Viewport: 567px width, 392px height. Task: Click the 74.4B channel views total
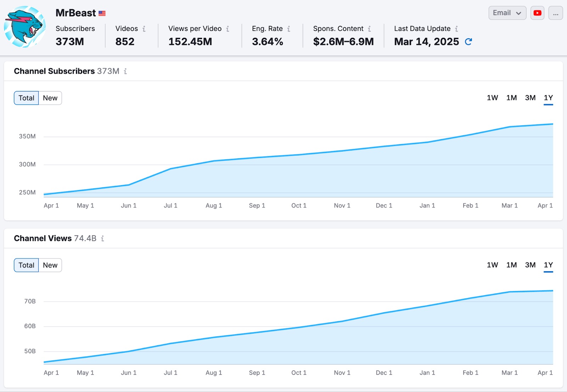click(x=85, y=238)
